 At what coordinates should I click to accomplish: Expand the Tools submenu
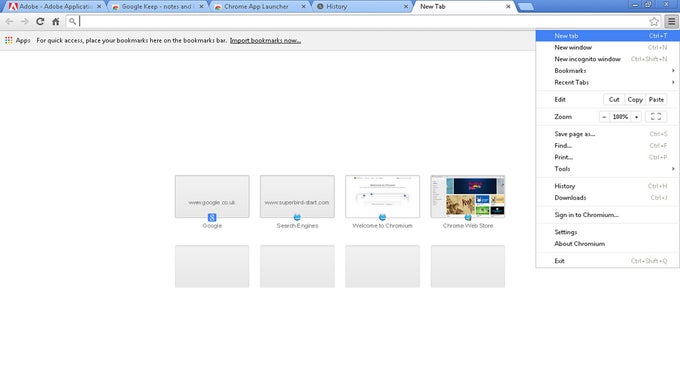click(607, 169)
